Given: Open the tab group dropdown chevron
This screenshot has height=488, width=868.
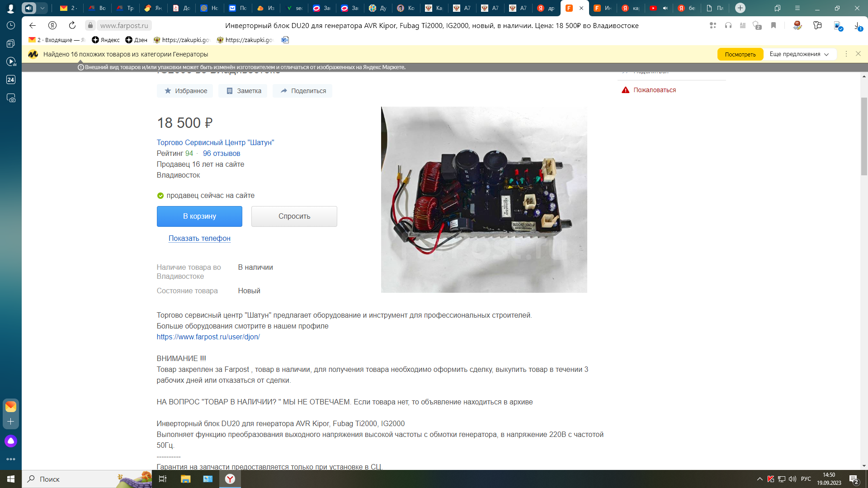Looking at the screenshot, I should [42, 8].
